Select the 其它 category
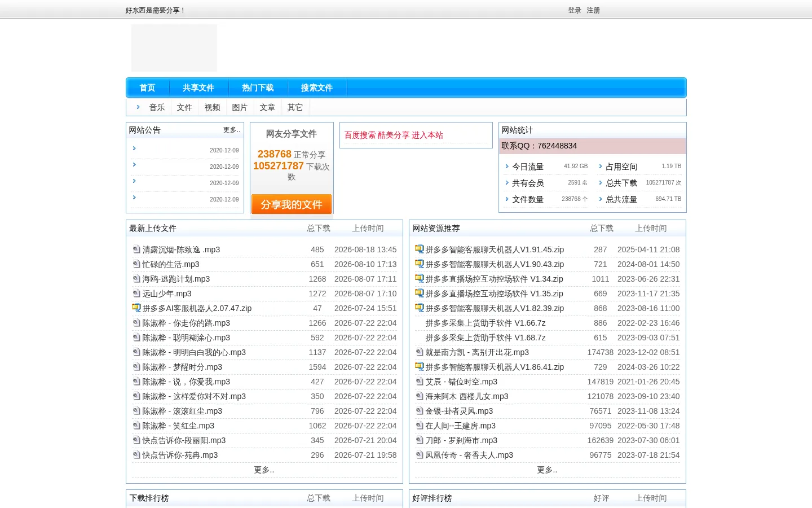The height and width of the screenshot is (508, 812). (x=295, y=107)
